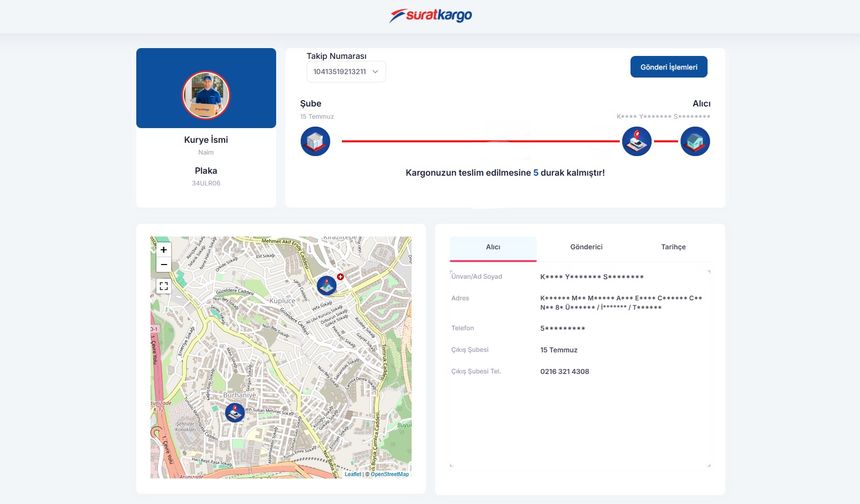
Task: Click the masked recipient name in Ünvan/Ad Soyad row
Action: 592,277
